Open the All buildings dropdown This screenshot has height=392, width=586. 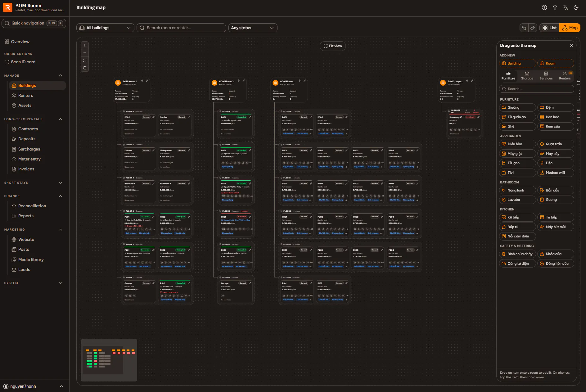pos(105,28)
